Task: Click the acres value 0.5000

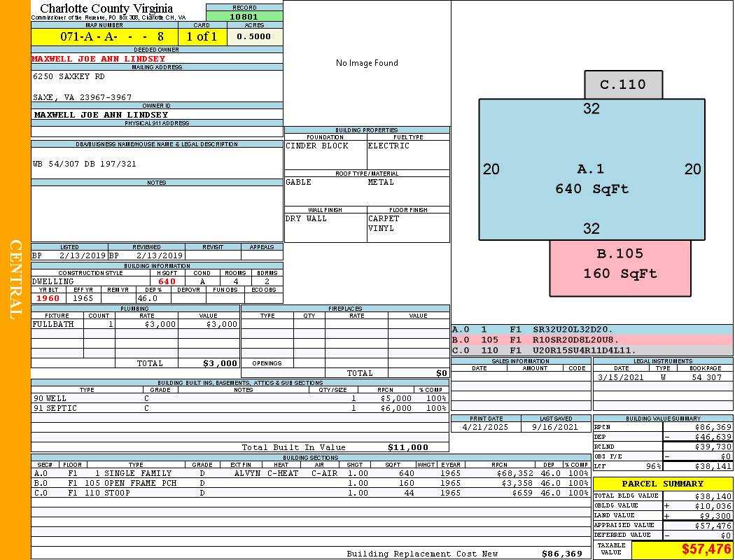Action: (254, 36)
